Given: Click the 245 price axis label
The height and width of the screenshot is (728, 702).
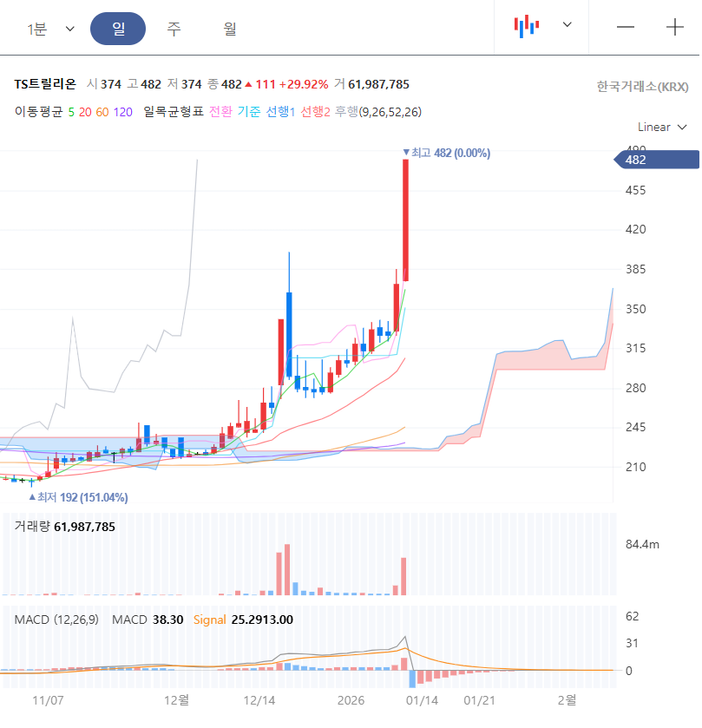Looking at the screenshot, I should coord(635,427).
